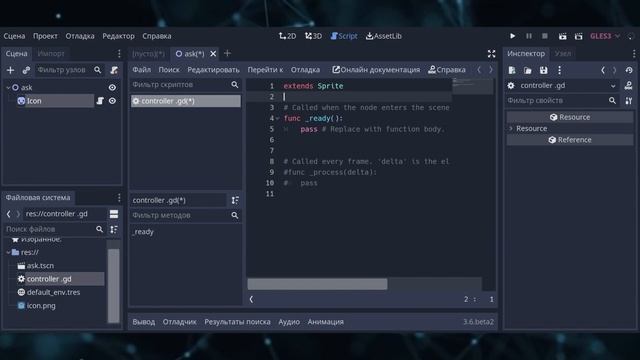Select controller.gd in script list
The image size is (640, 360).
point(186,101)
